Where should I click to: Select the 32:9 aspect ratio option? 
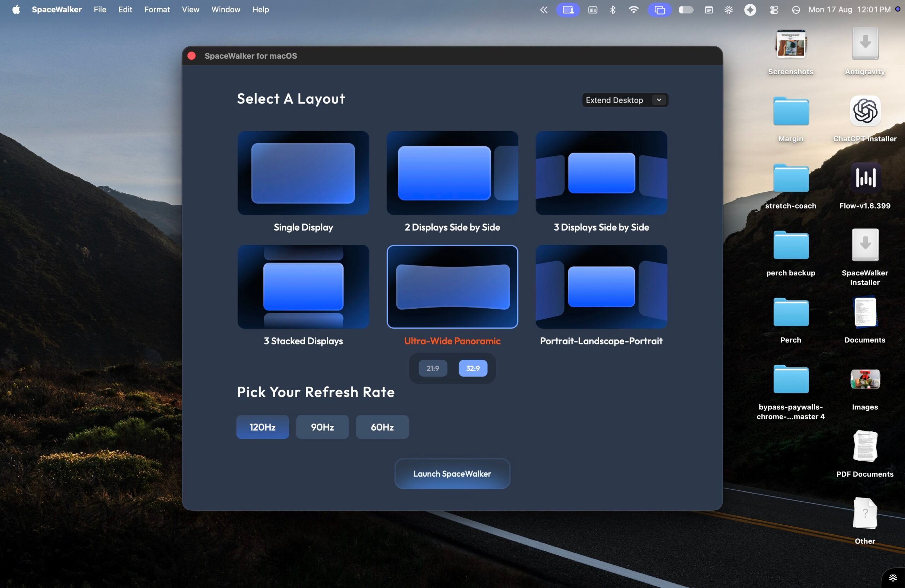pos(473,368)
